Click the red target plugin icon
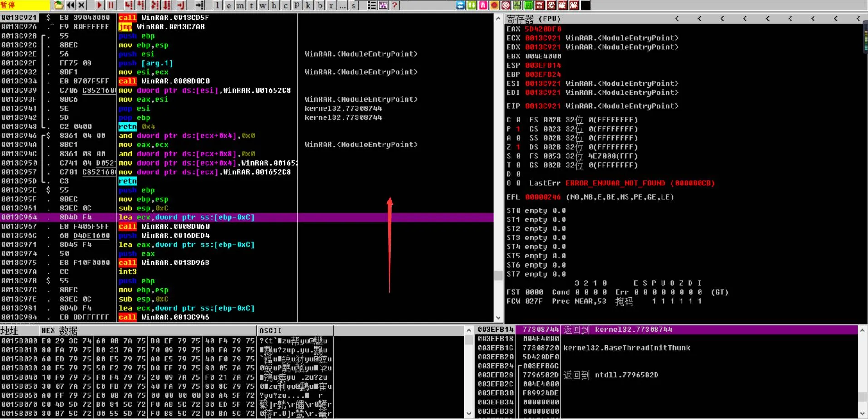Image resolution: width=868 pixels, height=419 pixels. click(506, 5)
